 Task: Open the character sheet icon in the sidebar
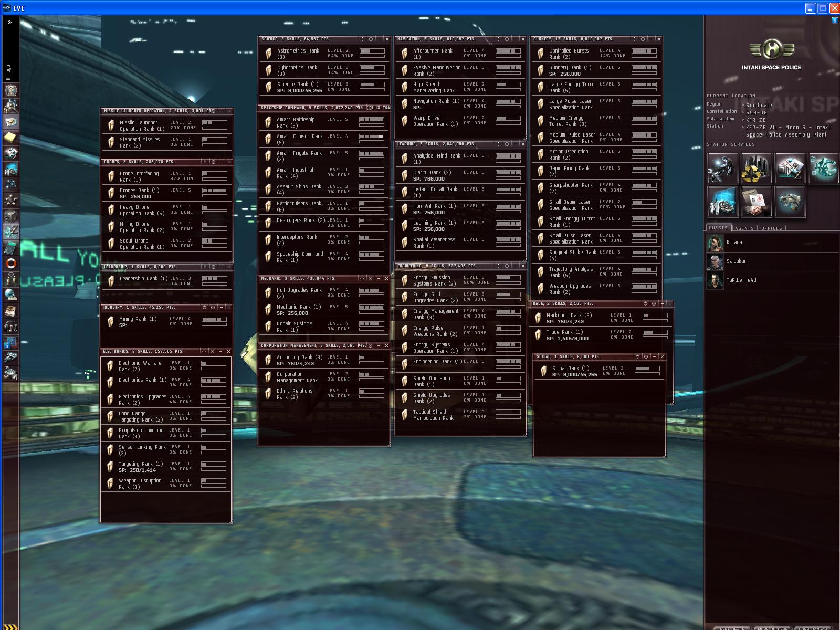11,90
